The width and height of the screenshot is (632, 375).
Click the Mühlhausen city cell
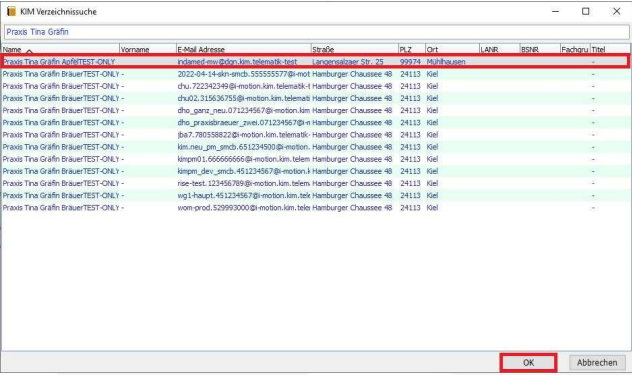[446, 62]
